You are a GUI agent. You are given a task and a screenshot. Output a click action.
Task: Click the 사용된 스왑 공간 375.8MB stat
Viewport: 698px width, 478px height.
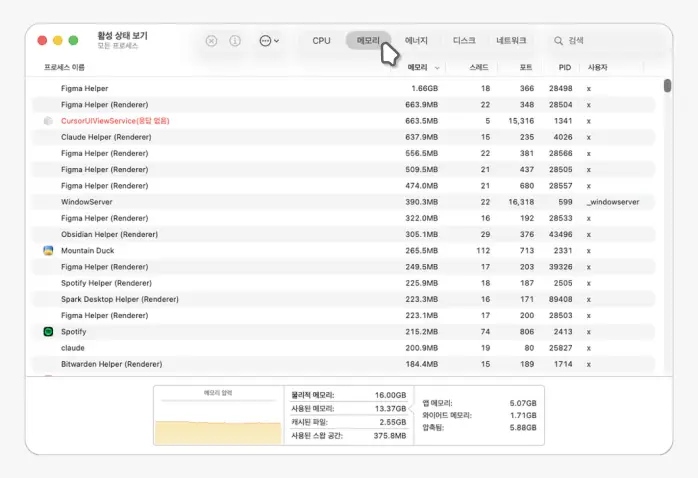coord(348,436)
